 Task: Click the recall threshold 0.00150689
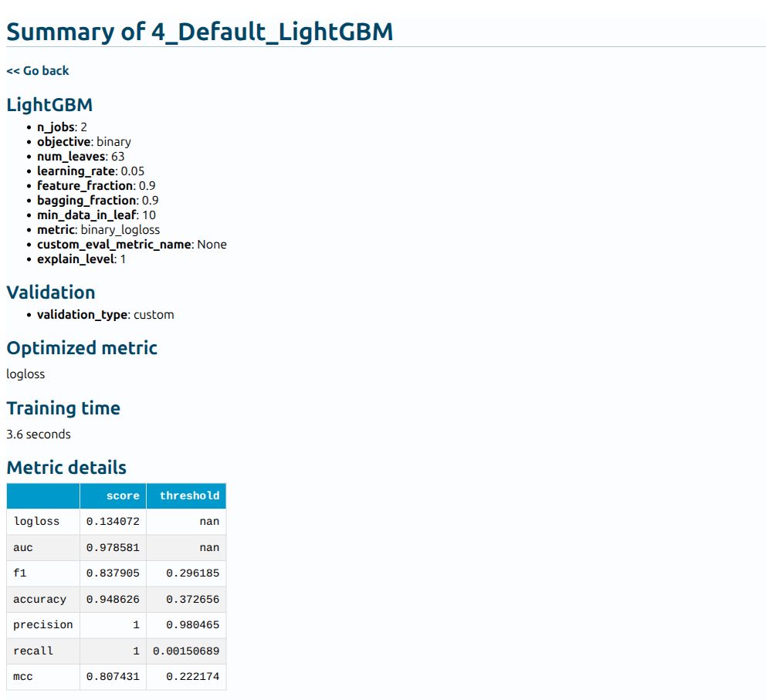186,651
